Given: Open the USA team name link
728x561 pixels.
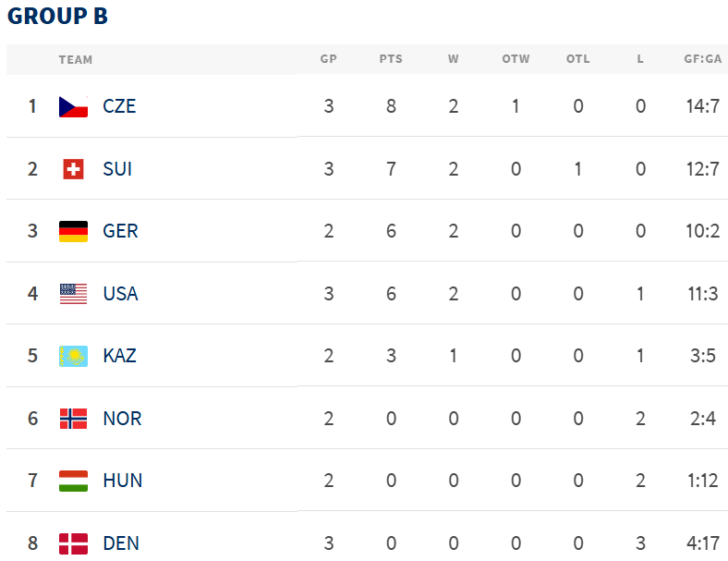Looking at the screenshot, I should (121, 294).
